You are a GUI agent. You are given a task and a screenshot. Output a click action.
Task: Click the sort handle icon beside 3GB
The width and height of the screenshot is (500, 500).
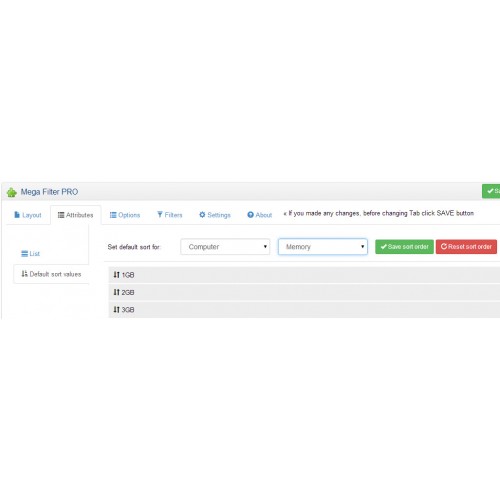pos(116,309)
